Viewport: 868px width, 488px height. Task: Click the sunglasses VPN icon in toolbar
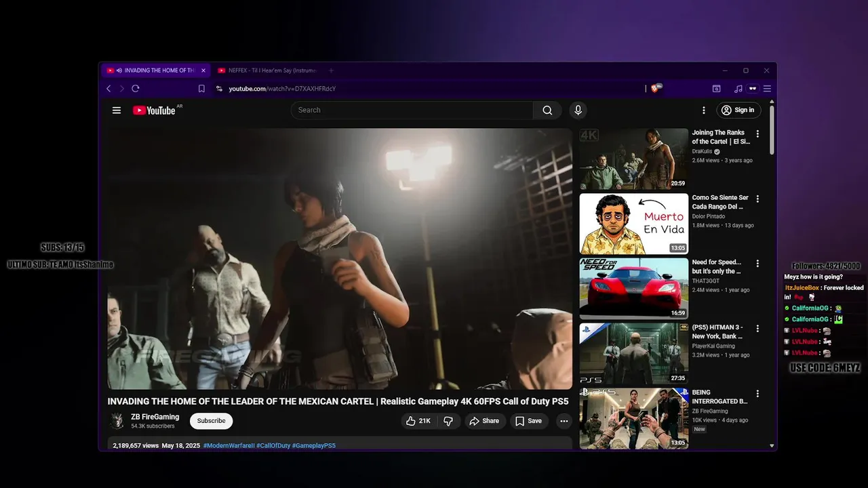(x=753, y=89)
